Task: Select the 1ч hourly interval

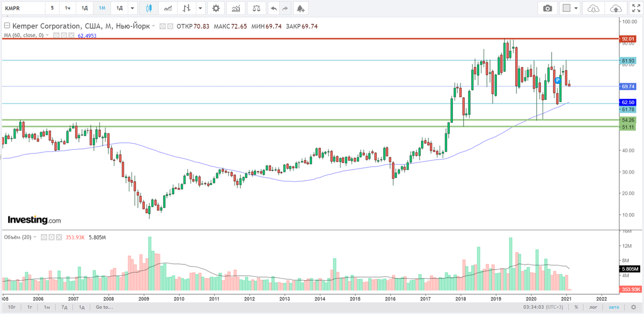Action: pos(68,8)
